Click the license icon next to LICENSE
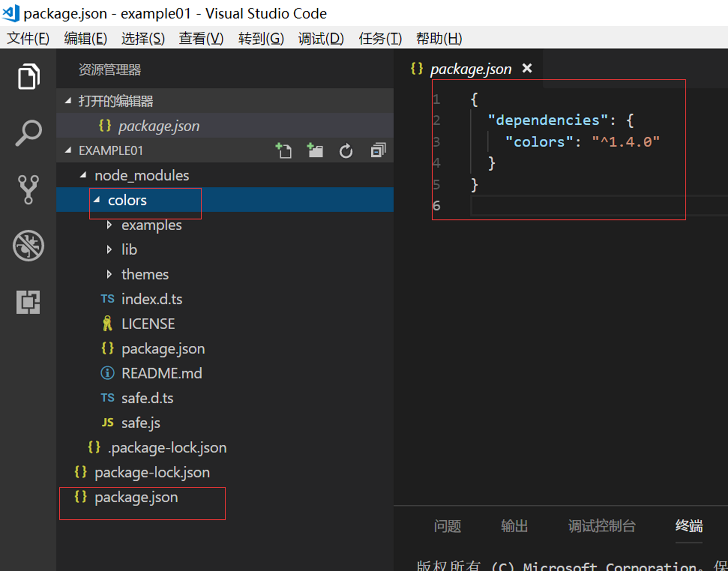This screenshot has width=728, height=571. pos(107,323)
